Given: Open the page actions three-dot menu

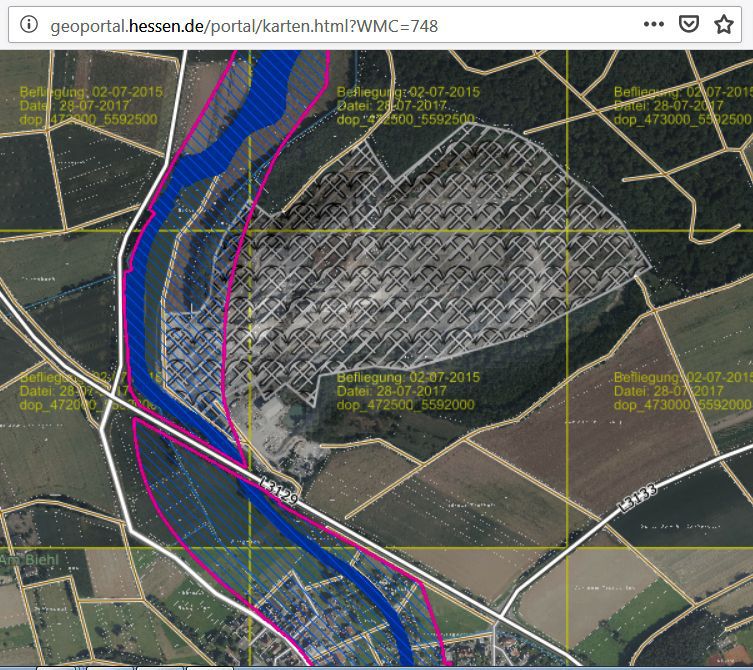Looking at the screenshot, I should coord(653,25).
